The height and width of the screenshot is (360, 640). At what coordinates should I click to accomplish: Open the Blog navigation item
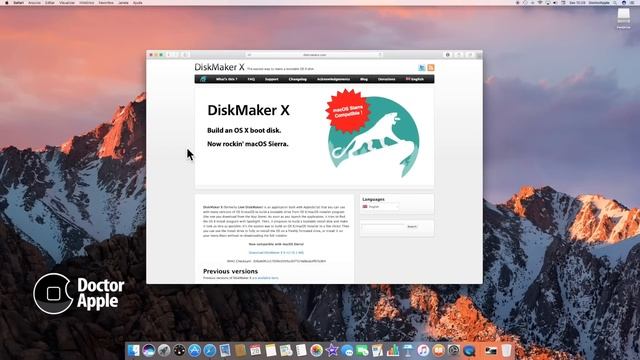[x=364, y=79]
